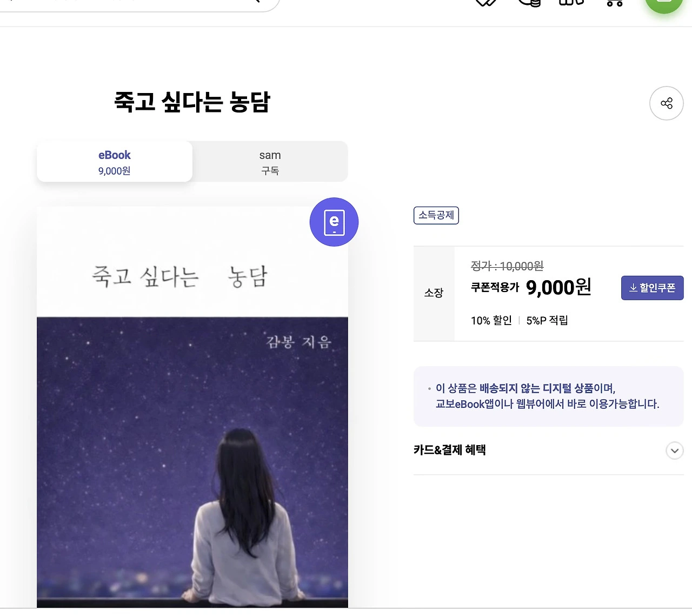
Task: Click the heart-tag icon in header
Action: tap(485, 3)
